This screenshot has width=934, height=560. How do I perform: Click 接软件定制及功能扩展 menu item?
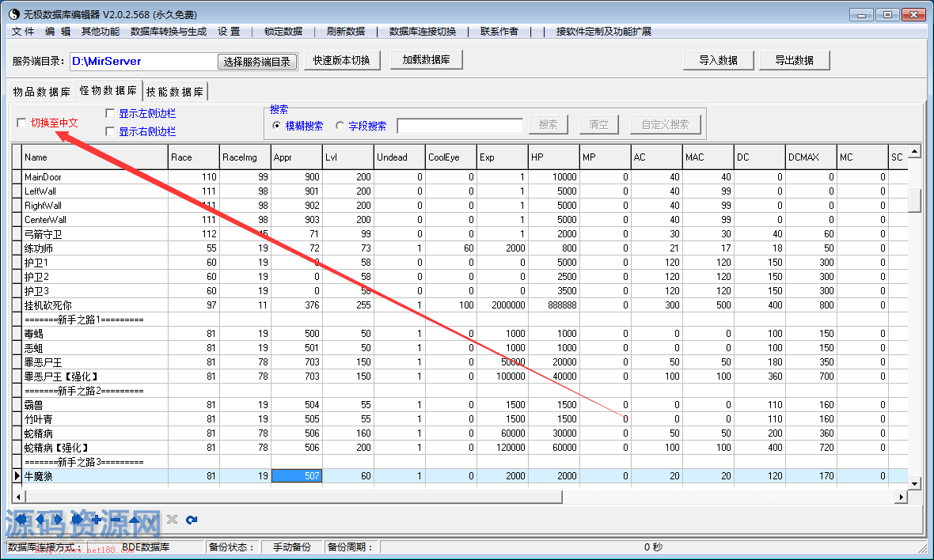(x=603, y=32)
